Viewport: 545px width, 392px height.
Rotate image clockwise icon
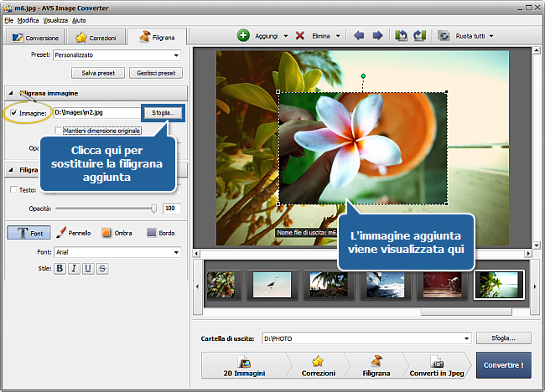click(x=419, y=36)
